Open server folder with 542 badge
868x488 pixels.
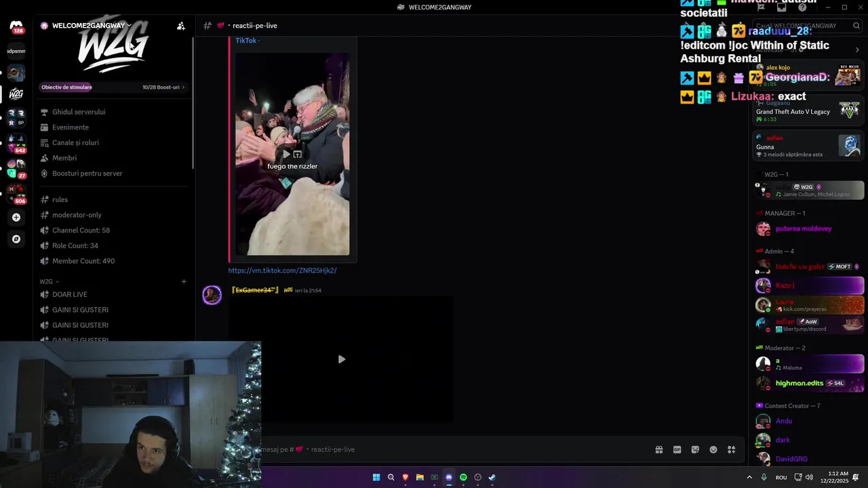pyautogui.click(x=16, y=142)
